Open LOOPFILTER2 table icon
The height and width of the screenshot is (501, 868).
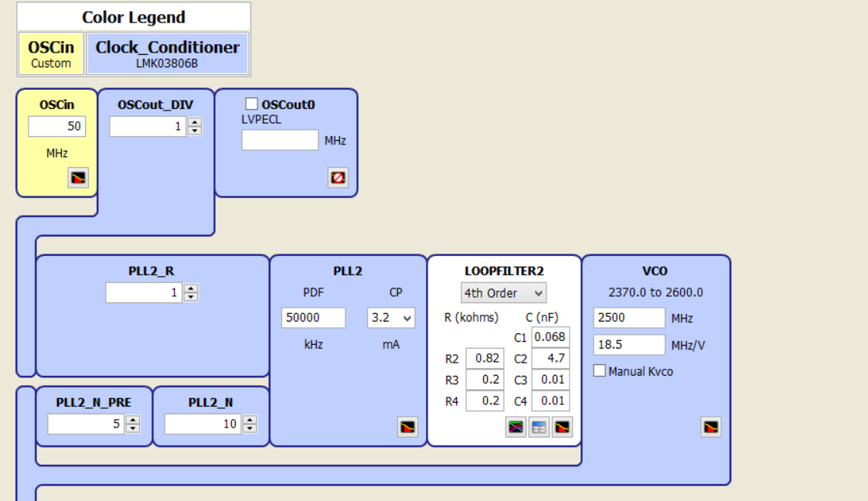[539, 427]
